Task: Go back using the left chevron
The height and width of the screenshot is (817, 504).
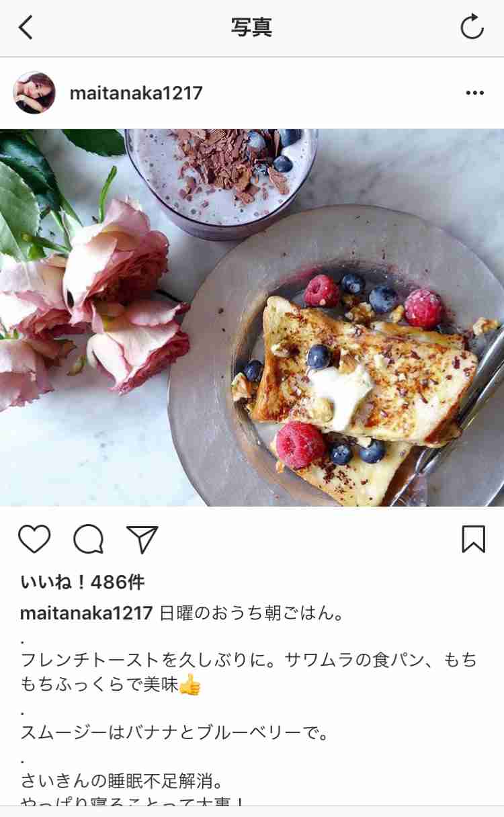Action: pyautogui.click(x=26, y=28)
